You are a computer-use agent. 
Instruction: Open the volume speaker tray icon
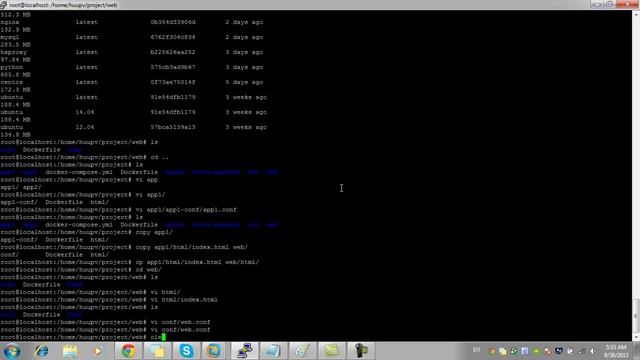(592, 351)
